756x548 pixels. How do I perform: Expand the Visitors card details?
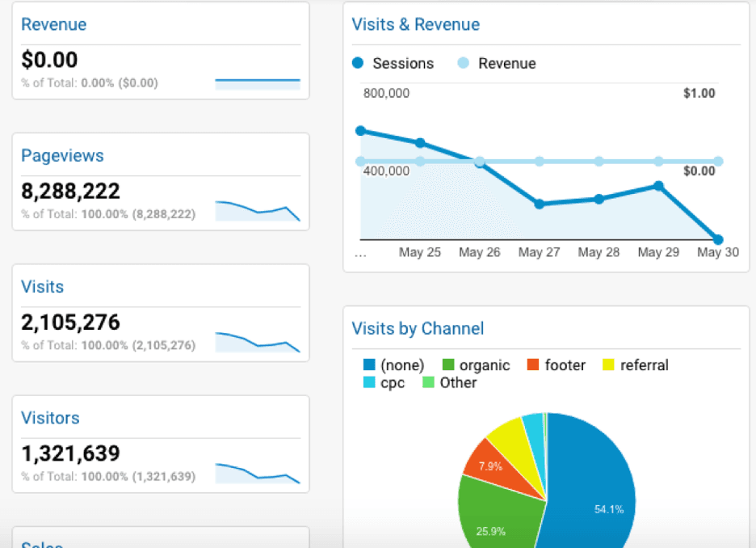click(50, 418)
